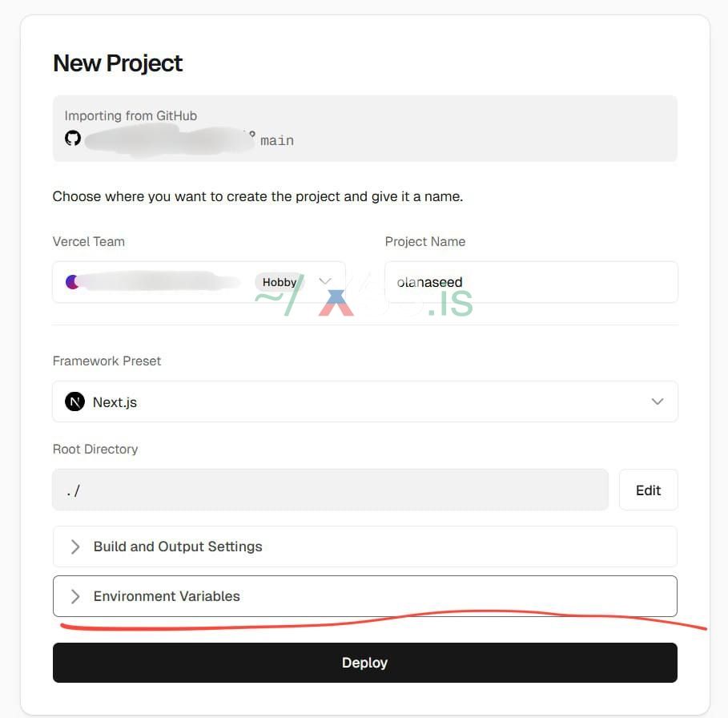Open the Vercel Team dropdown arrow

325,281
